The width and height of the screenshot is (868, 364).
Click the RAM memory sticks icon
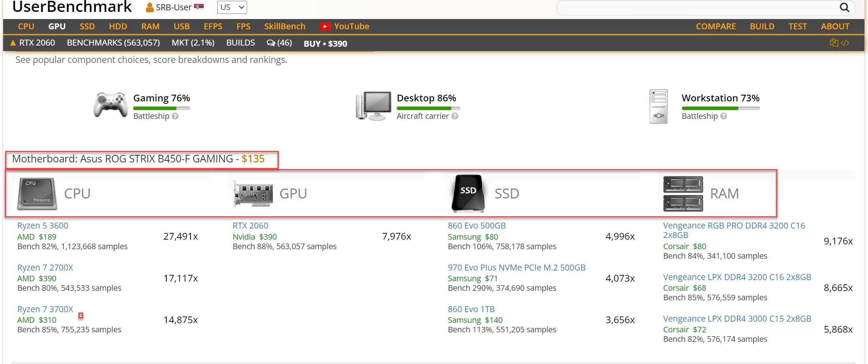[x=683, y=194]
